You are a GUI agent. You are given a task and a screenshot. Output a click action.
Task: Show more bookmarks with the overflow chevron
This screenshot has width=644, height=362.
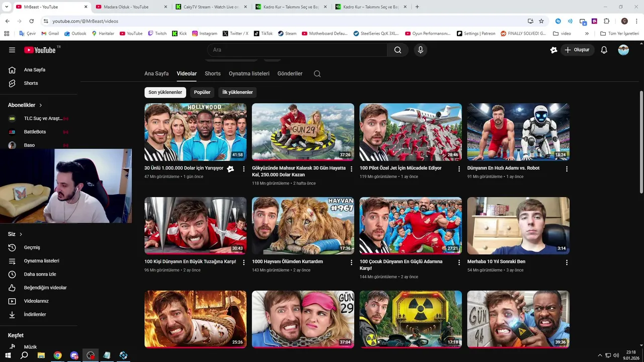(587, 34)
